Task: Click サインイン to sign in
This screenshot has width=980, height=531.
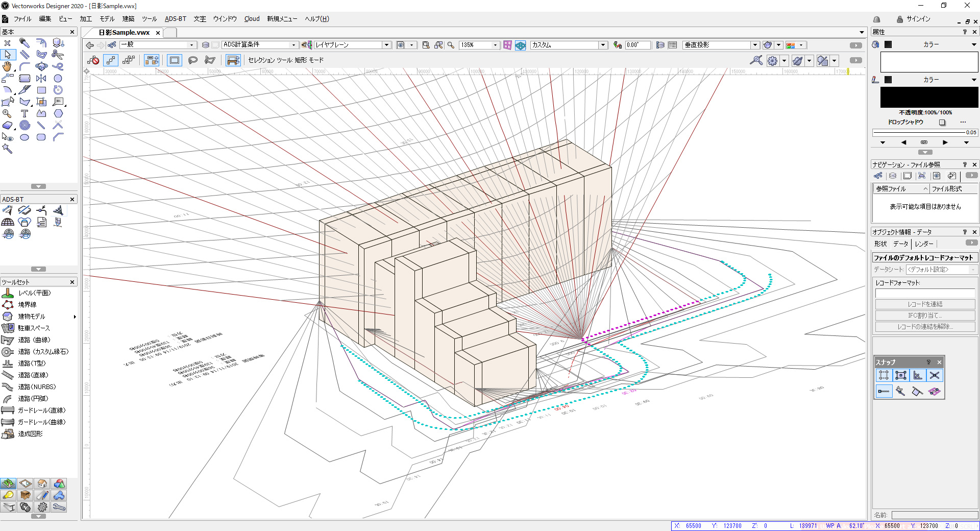Action: point(918,19)
